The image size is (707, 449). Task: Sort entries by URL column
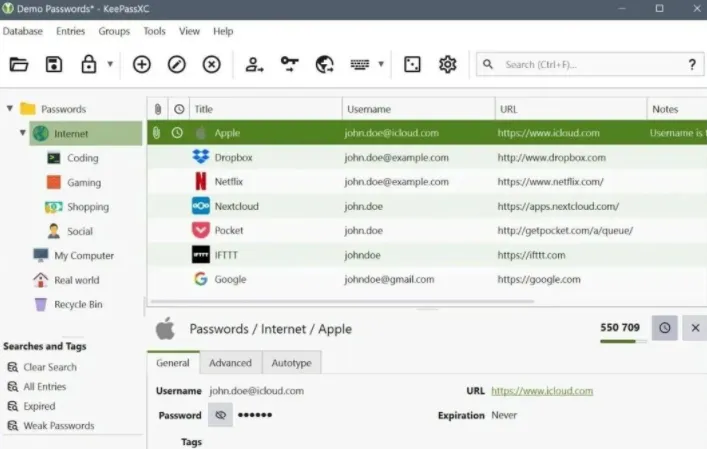coord(571,109)
